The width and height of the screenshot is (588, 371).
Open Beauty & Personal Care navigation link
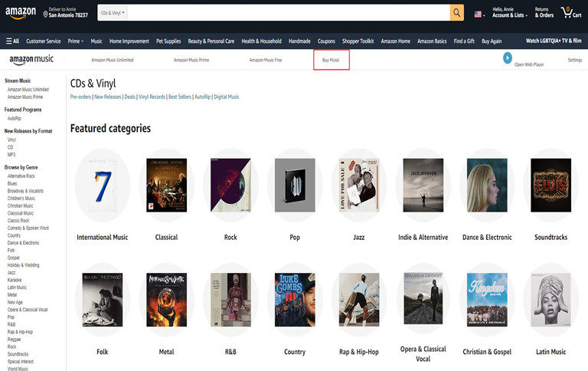point(211,41)
